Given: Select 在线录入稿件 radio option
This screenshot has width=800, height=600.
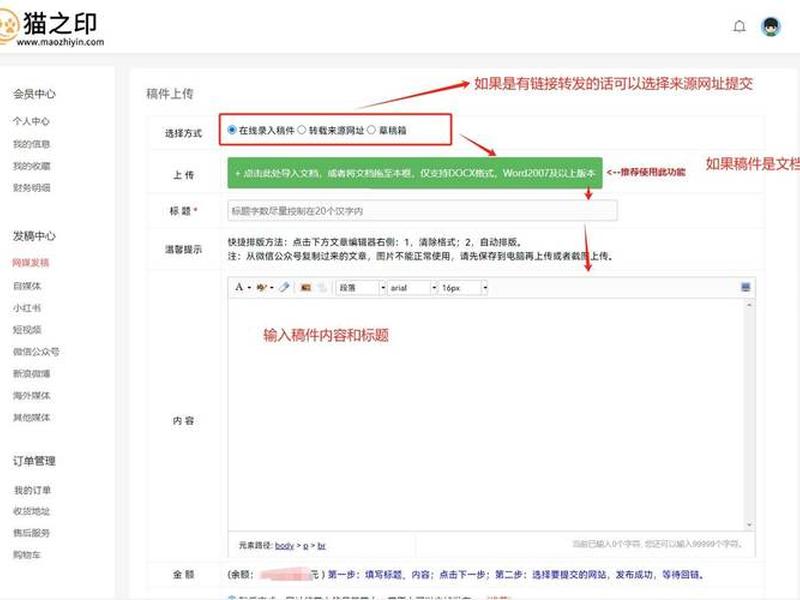Looking at the screenshot, I should [x=232, y=130].
